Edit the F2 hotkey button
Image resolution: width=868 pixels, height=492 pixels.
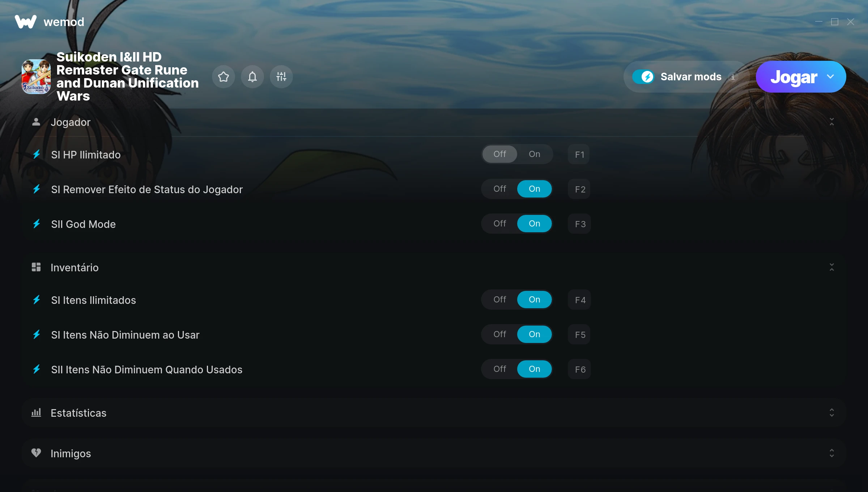click(x=579, y=189)
